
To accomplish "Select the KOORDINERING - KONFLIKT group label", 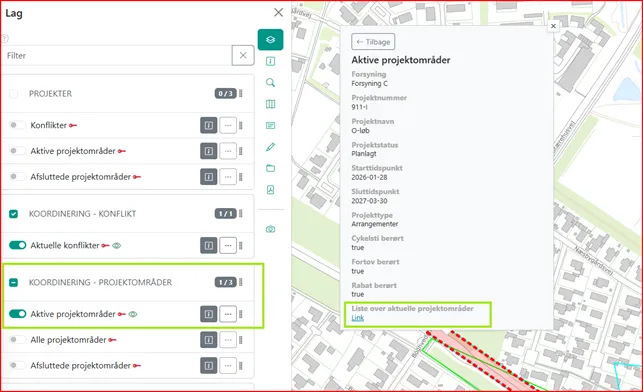I will (x=82, y=214).
